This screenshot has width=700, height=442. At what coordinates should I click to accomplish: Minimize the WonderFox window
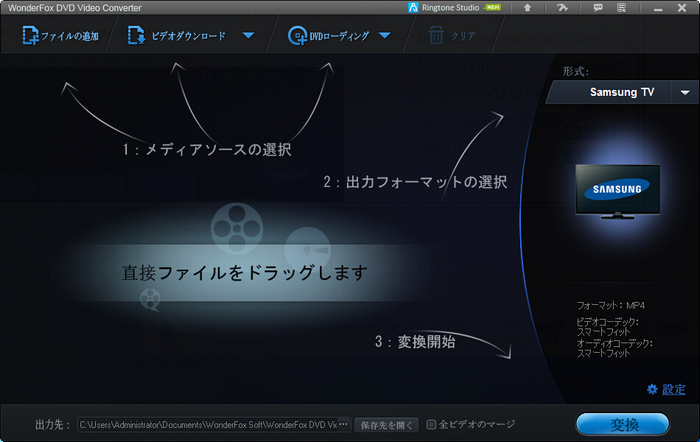point(658,8)
